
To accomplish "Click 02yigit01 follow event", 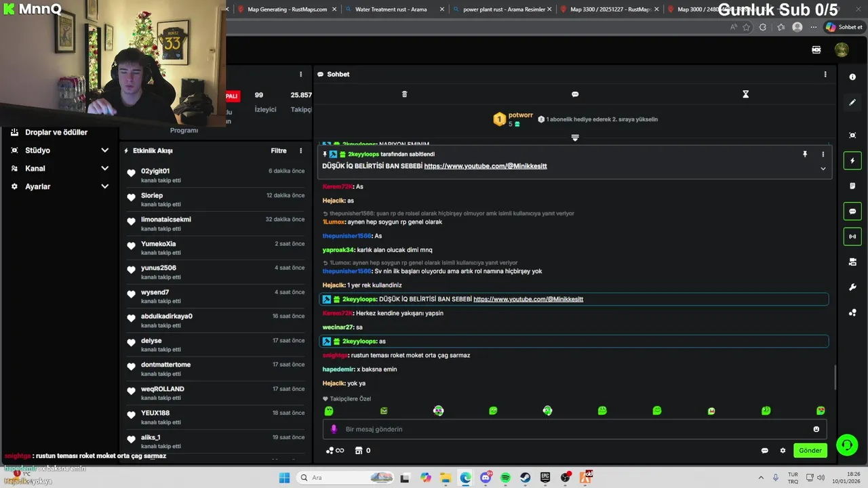I will 216,175.
